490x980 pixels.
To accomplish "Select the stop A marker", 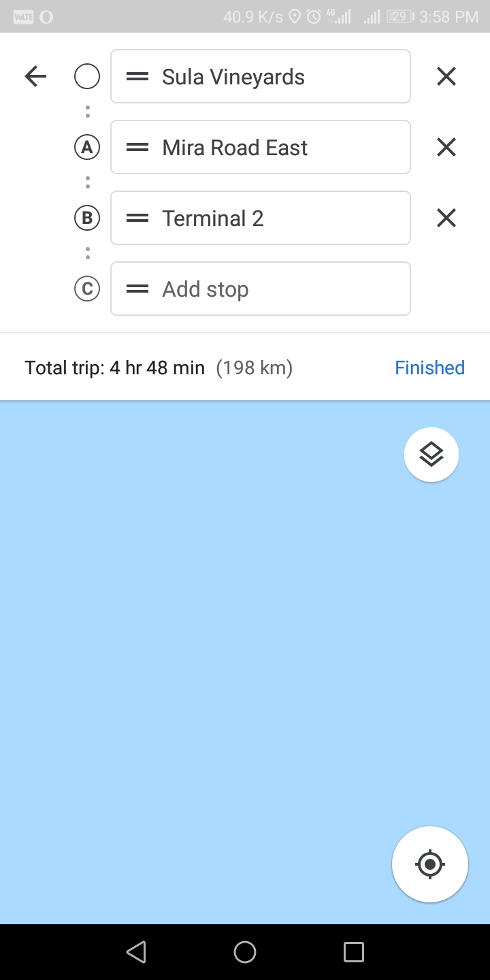I will (x=87, y=147).
